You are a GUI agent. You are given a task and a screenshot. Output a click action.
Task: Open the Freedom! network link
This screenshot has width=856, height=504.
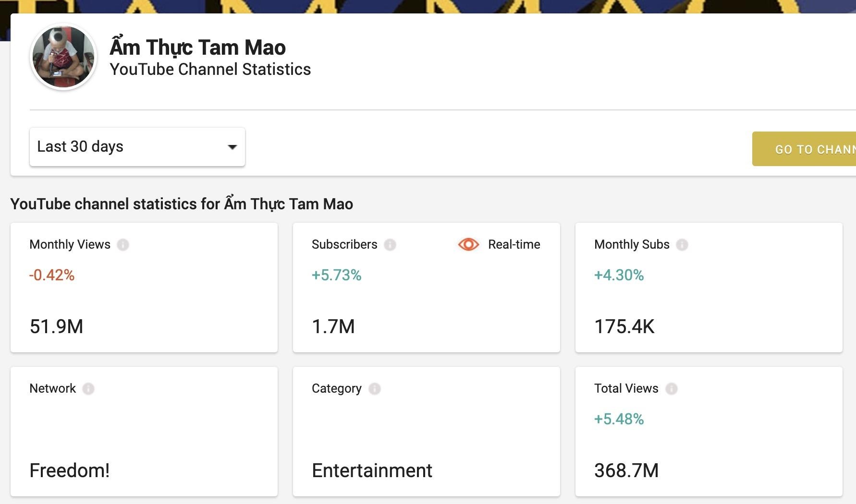[70, 470]
